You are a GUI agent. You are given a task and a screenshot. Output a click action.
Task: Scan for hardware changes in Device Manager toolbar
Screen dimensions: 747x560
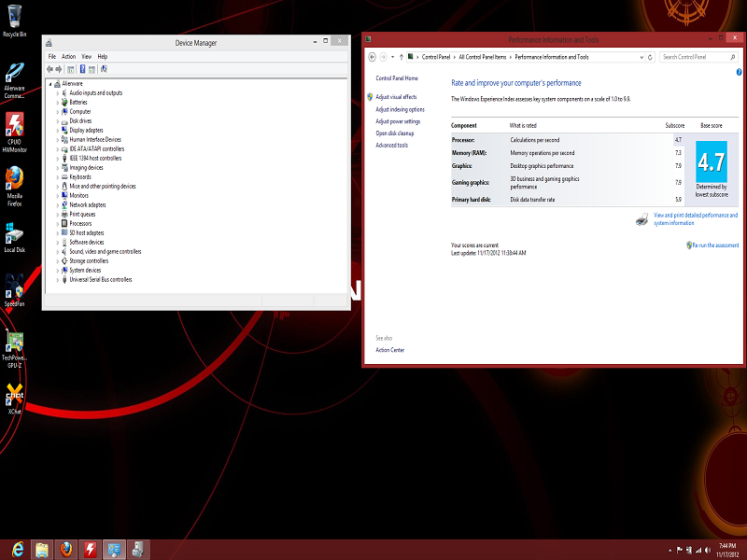click(x=104, y=69)
